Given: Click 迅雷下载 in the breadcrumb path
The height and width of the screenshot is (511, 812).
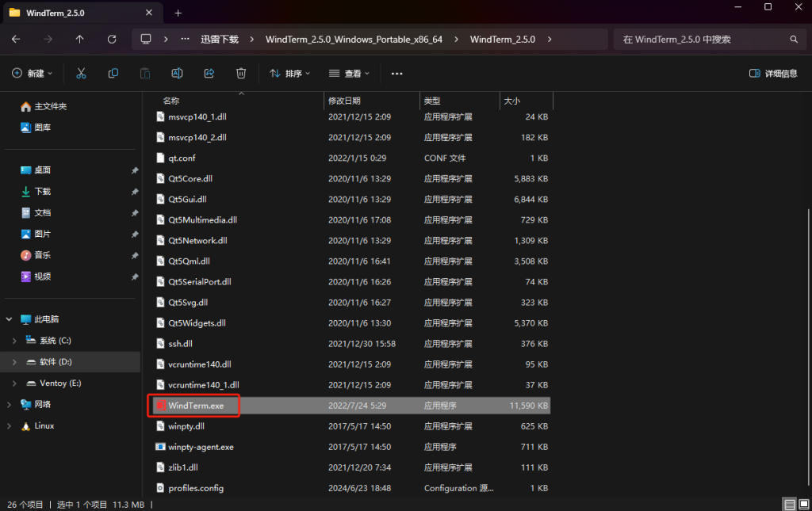Looking at the screenshot, I should point(219,39).
